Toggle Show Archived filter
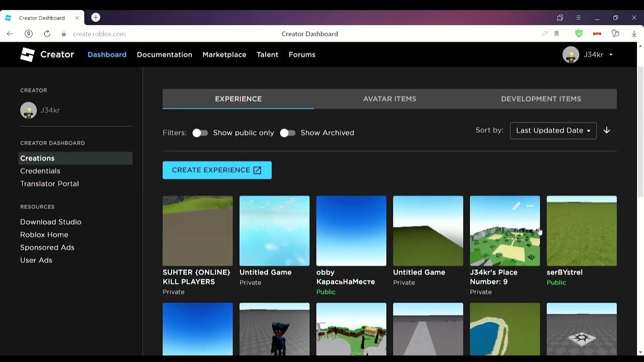 tap(288, 133)
